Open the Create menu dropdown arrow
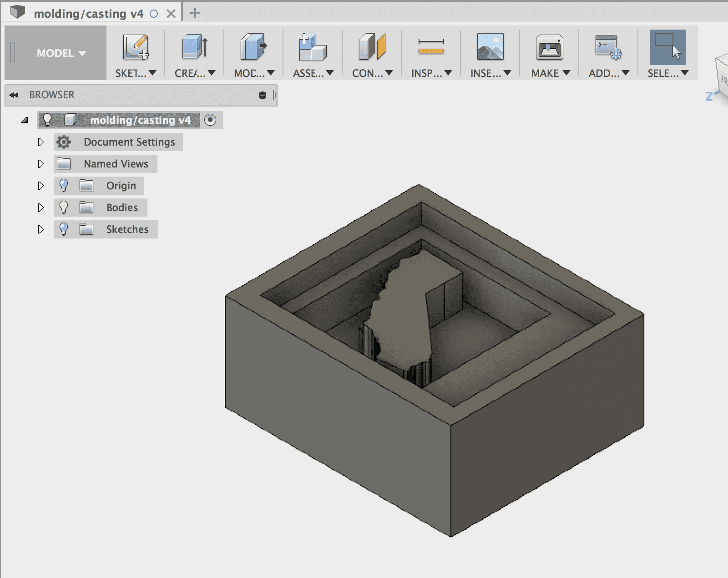 click(212, 73)
